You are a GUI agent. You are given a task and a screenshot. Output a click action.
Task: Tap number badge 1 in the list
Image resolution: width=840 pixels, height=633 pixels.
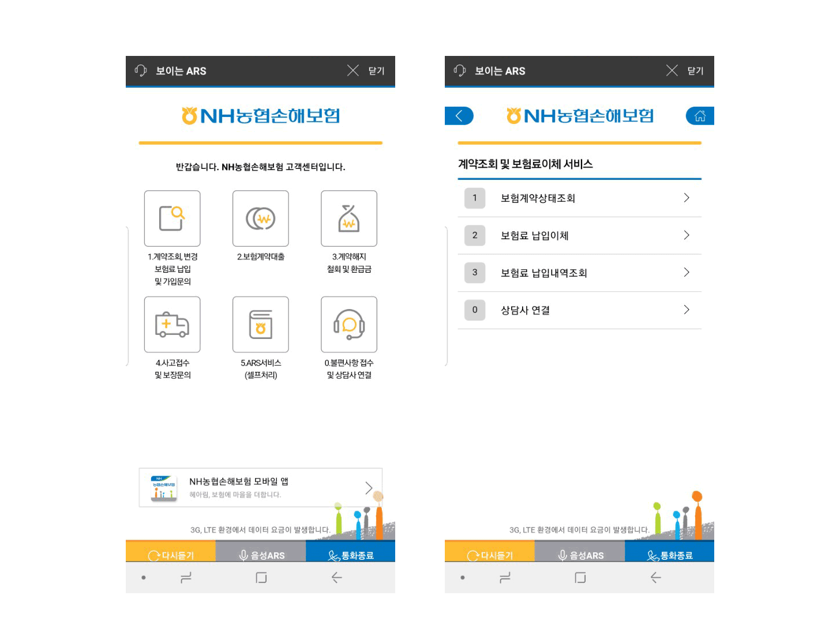(475, 198)
